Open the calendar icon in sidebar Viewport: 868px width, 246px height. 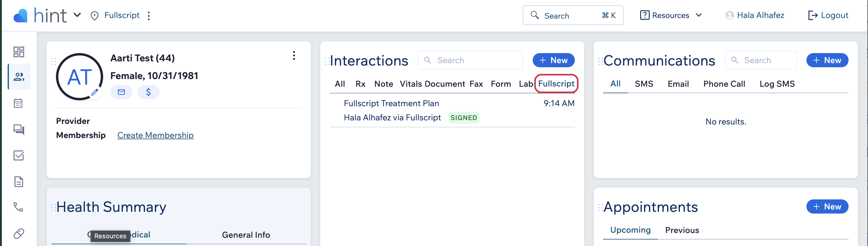pos(18,103)
